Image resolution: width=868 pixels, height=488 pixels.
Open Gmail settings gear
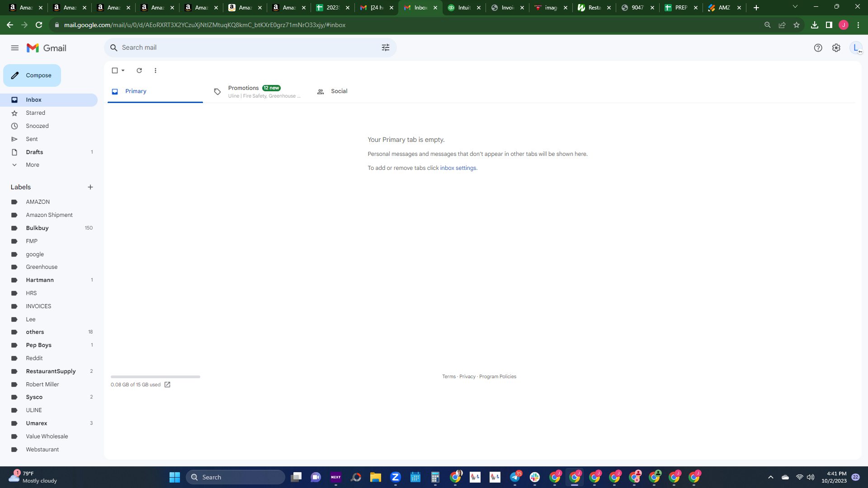[x=836, y=48]
